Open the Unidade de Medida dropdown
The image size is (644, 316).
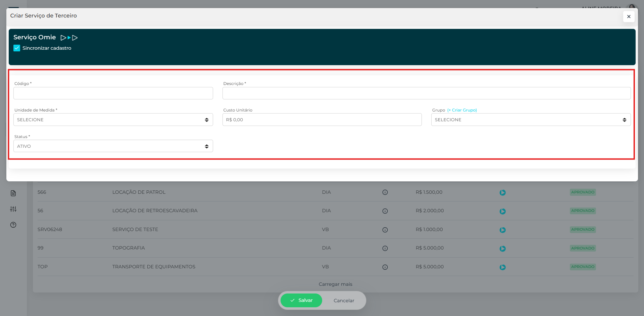tap(113, 120)
